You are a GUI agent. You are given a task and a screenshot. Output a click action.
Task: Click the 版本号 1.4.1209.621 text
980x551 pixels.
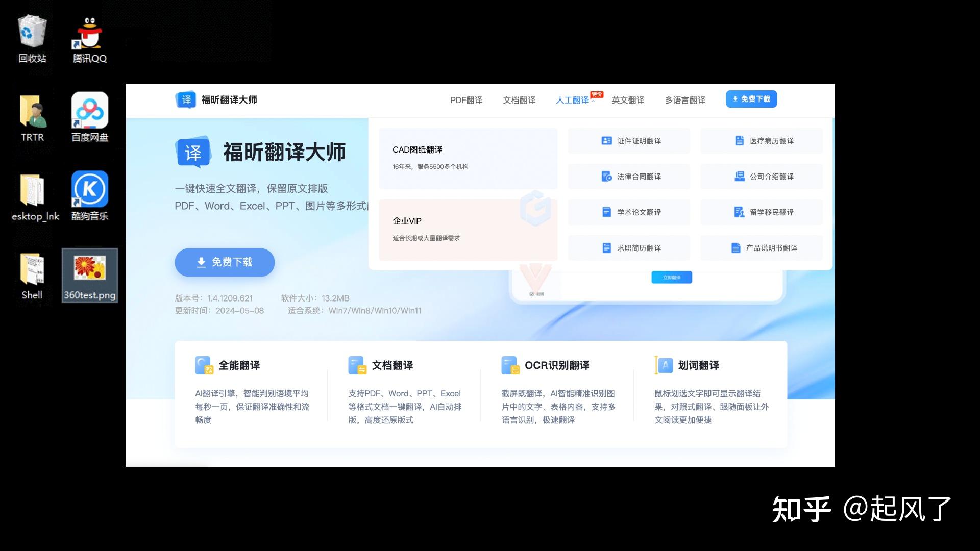(214, 298)
